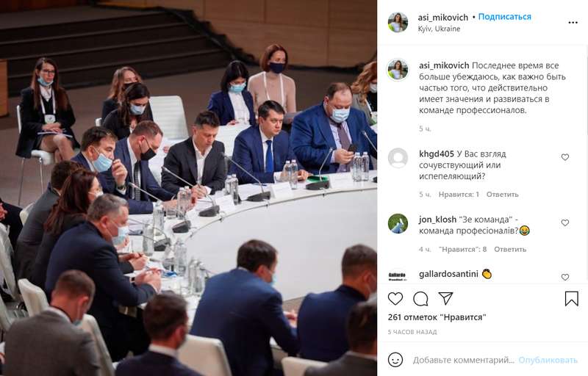588x376 pixels.
Task: View likes on jon_klosh's comment
Action: [x=462, y=250]
